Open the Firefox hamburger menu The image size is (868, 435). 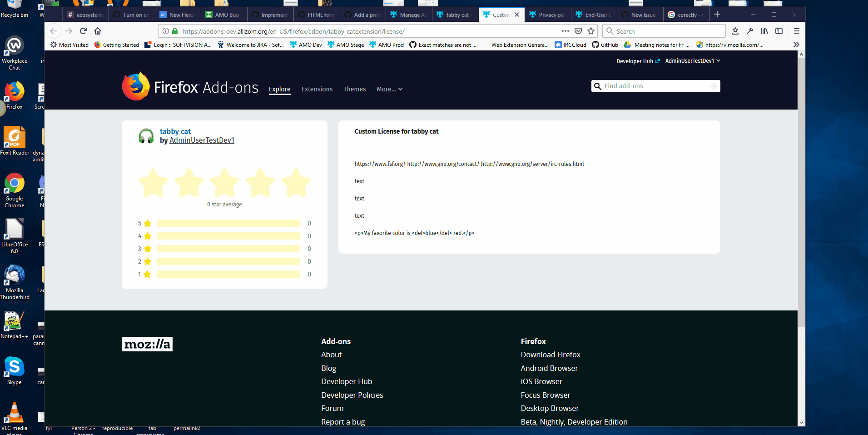coord(796,31)
